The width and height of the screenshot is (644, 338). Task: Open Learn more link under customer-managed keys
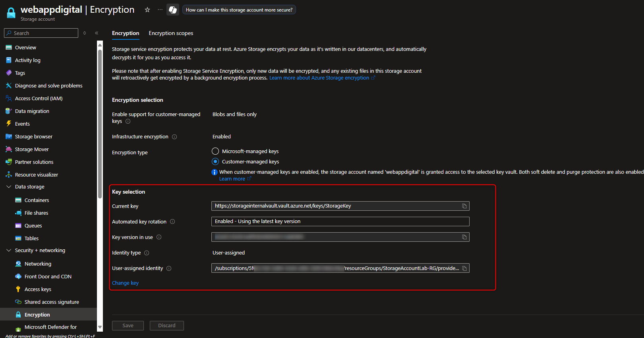click(235, 179)
